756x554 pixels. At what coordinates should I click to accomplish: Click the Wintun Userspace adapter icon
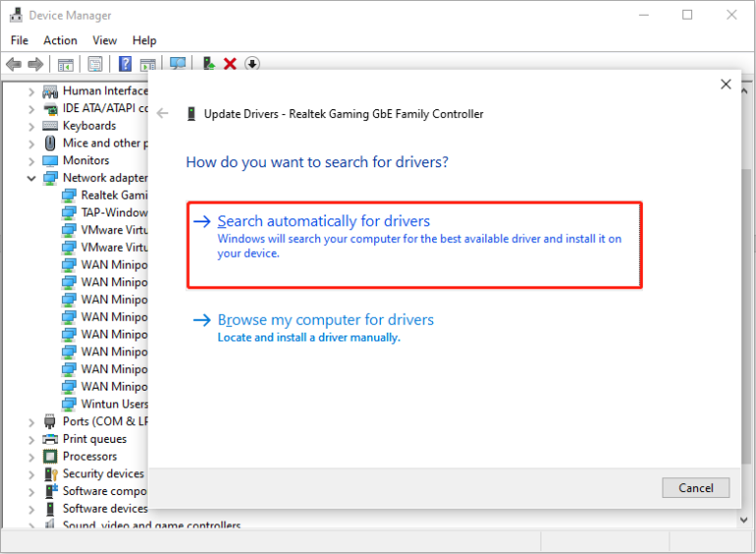coord(69,404)
